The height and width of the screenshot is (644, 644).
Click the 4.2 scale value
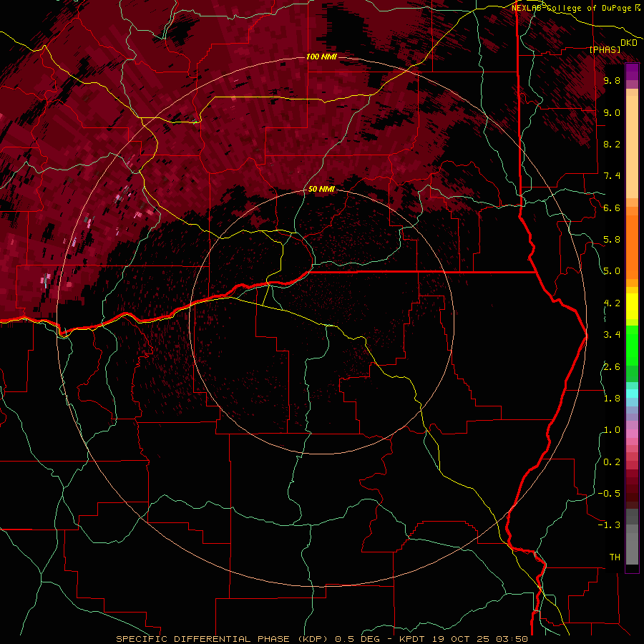pyautogui.click(x=612, y=303)
